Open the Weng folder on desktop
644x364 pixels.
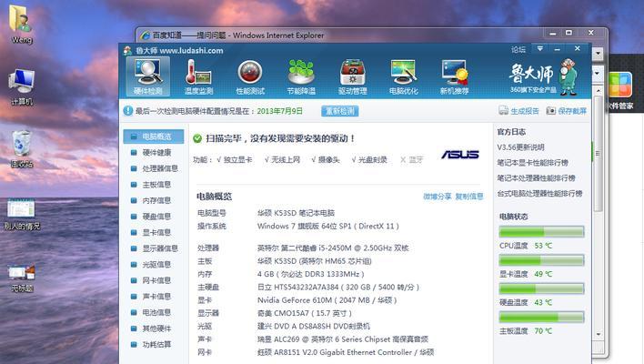21,25
